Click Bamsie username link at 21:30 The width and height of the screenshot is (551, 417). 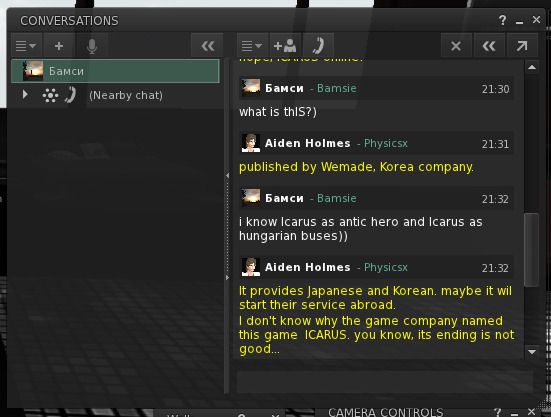(x=337, y=88)
